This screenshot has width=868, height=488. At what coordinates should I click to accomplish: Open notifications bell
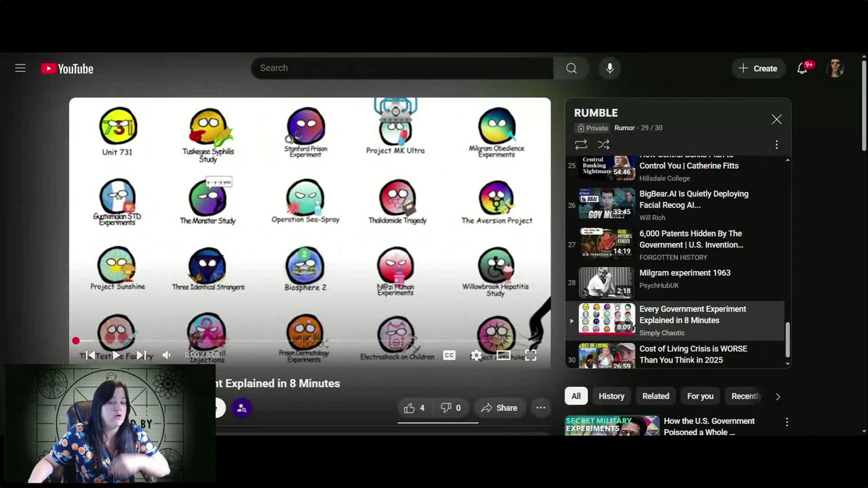[x=802, y=68]
